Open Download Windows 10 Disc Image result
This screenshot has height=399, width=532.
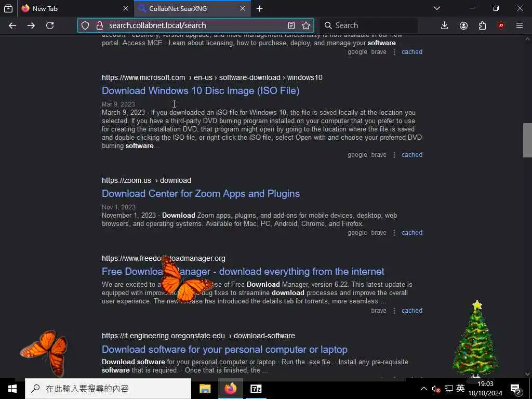pos(201,90)
